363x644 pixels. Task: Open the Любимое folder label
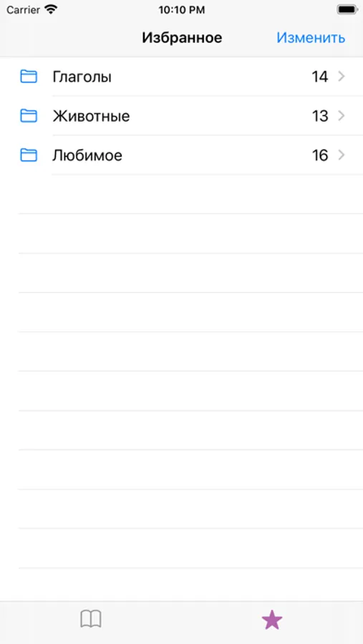tap(87, 155)
